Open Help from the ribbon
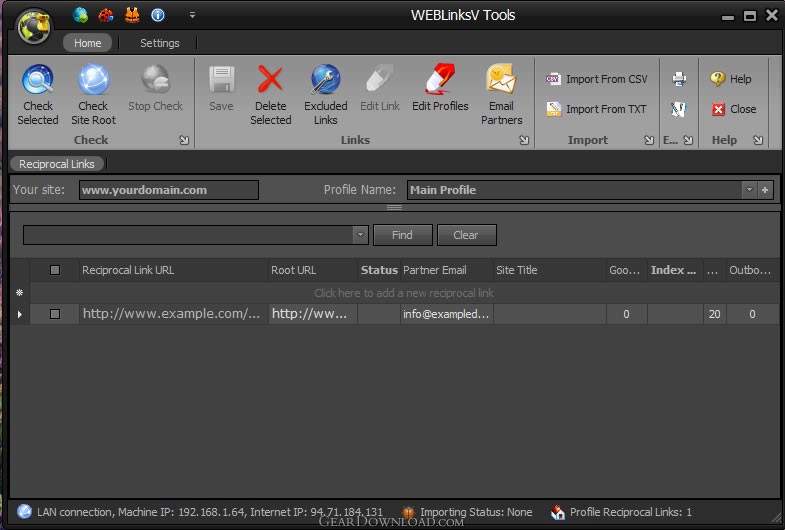The width and height of the screenshot is (785, 530). coord(731,79)
